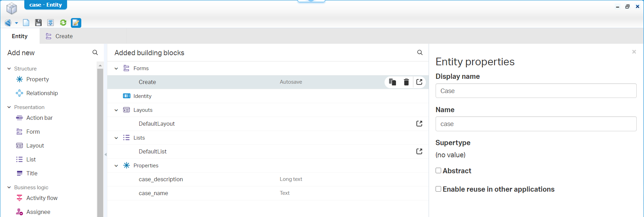Collapse the Structure group
644x217 pixels.
pos(9,69)
